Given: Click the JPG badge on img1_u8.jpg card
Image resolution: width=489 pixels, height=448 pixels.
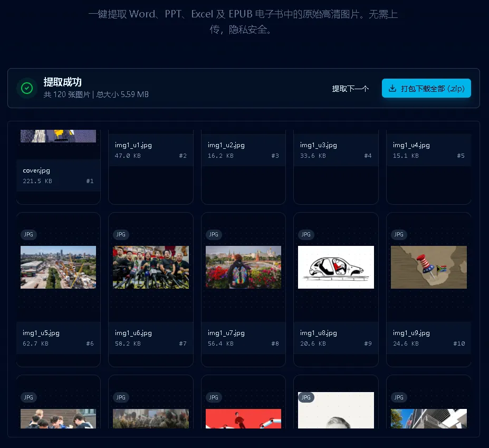Looking at the screenshot, I should pyautogui.click(x=306, y=234).
